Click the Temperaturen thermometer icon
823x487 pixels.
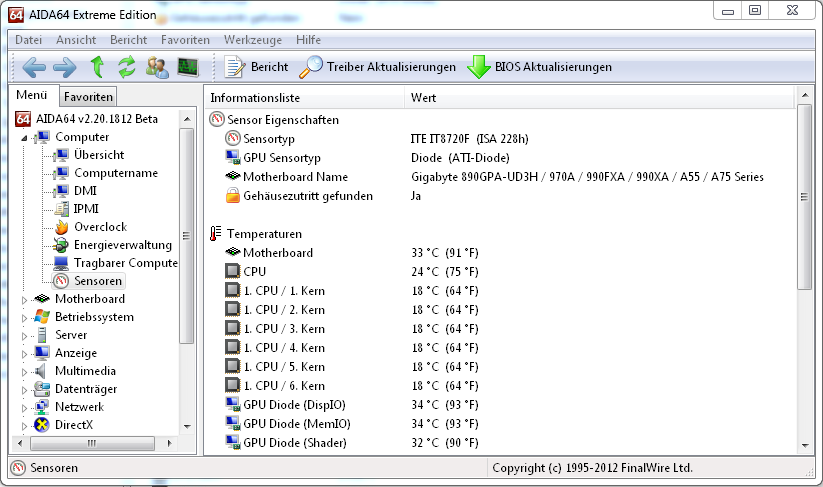click(215, 234)
